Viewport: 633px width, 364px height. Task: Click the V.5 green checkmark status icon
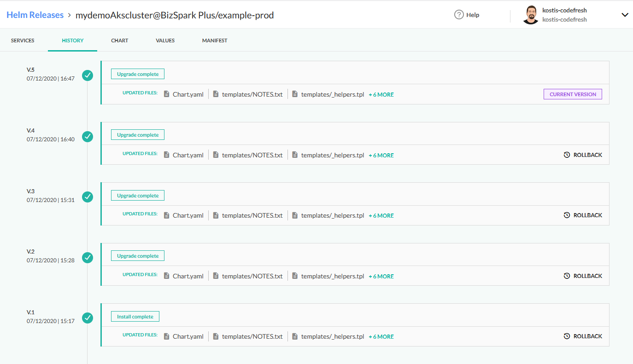(88, 75)
